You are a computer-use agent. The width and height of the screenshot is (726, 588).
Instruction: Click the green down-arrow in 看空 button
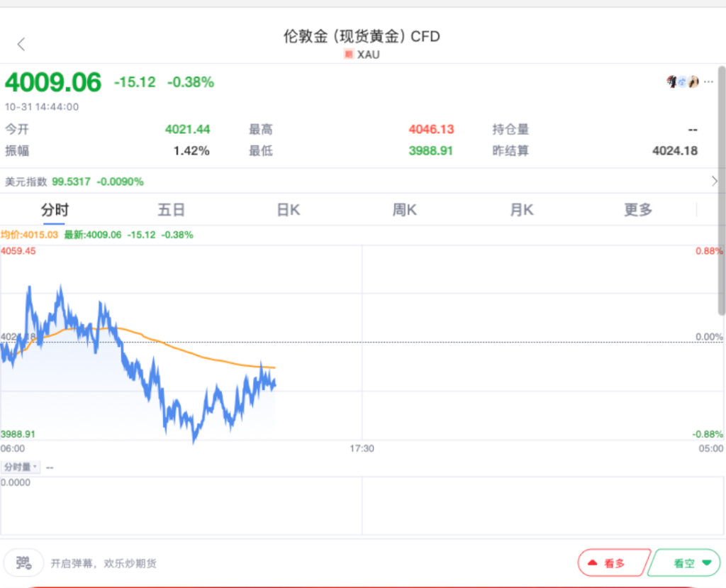[705, 563]
